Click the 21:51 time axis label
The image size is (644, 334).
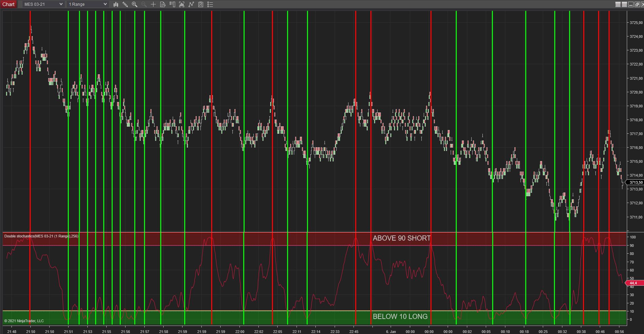[x=68, y=332]
